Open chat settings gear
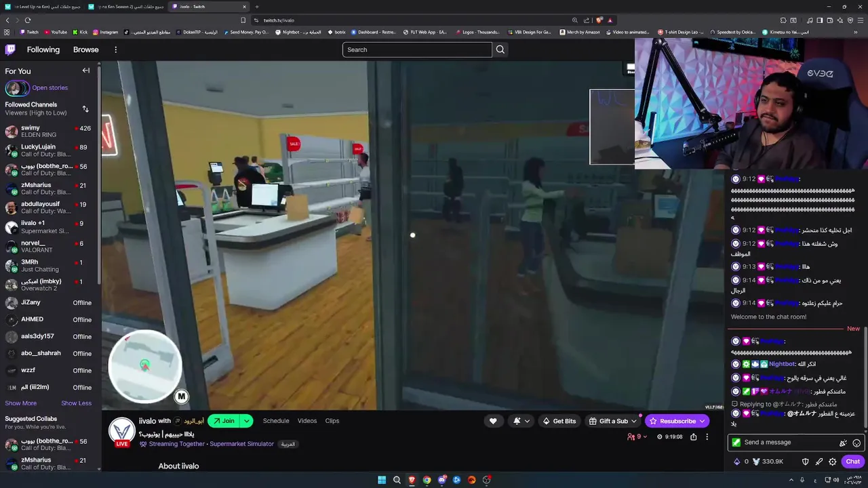Viewport: 868px width, 488px height. [x=832, y=462]
